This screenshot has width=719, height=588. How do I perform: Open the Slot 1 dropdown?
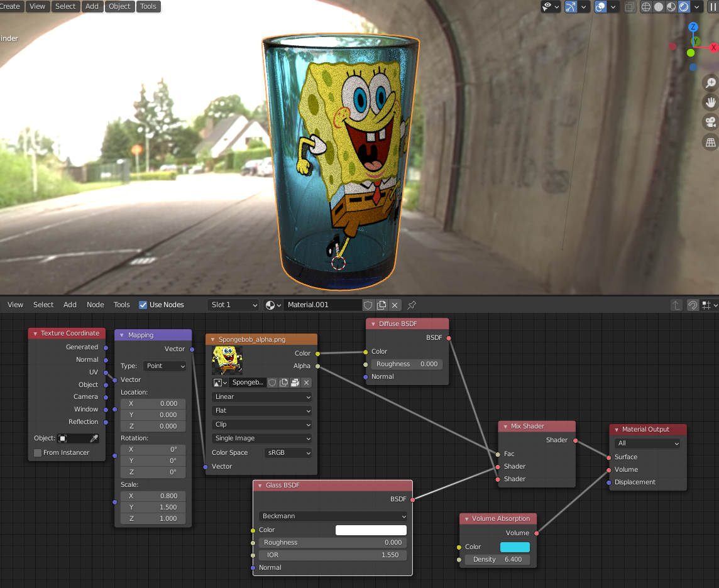pyautogui.click(x=233, y=305)
